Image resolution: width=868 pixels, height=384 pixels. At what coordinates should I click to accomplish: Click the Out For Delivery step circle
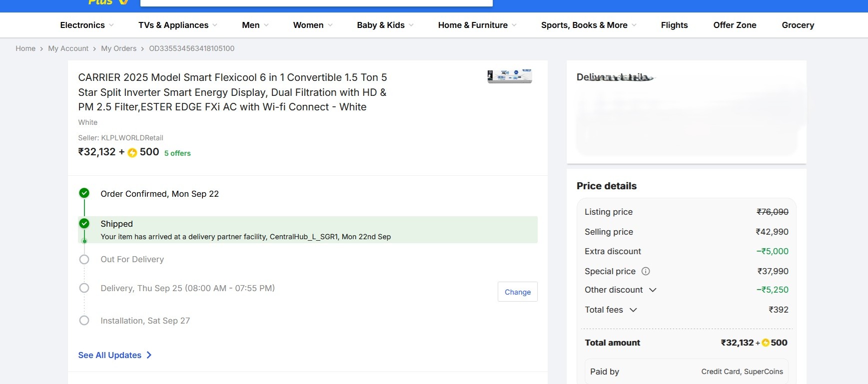[x=84, y=259]
